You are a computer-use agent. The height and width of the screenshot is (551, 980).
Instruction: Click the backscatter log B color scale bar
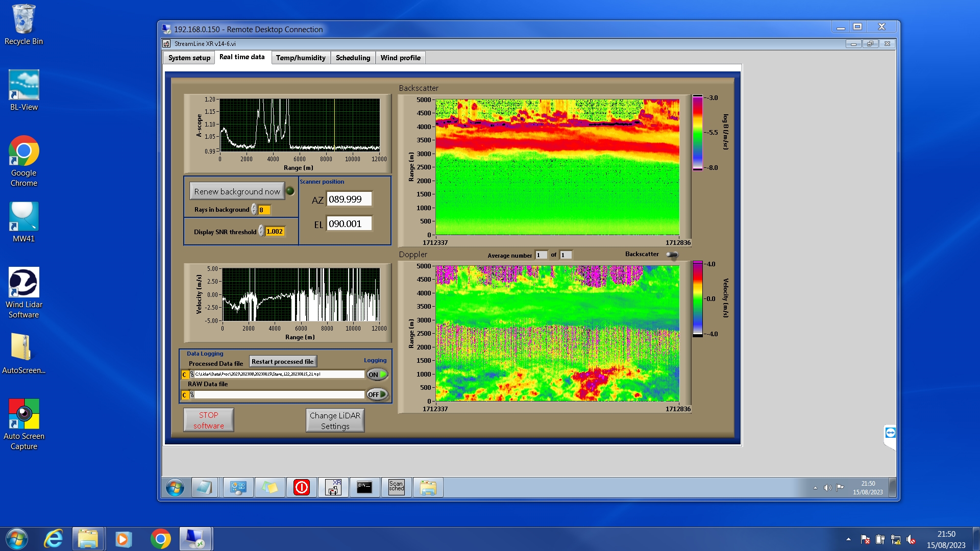(697, 132)
